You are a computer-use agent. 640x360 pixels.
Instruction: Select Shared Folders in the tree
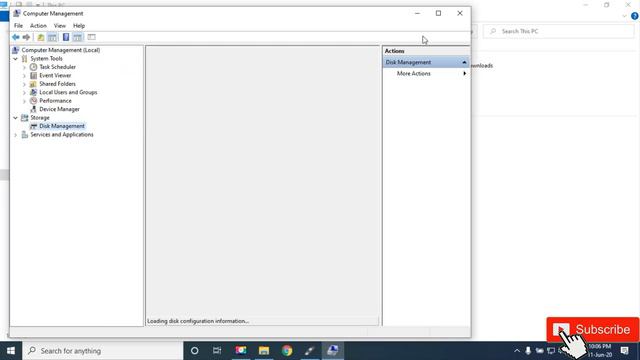click(x=57, y=84)
